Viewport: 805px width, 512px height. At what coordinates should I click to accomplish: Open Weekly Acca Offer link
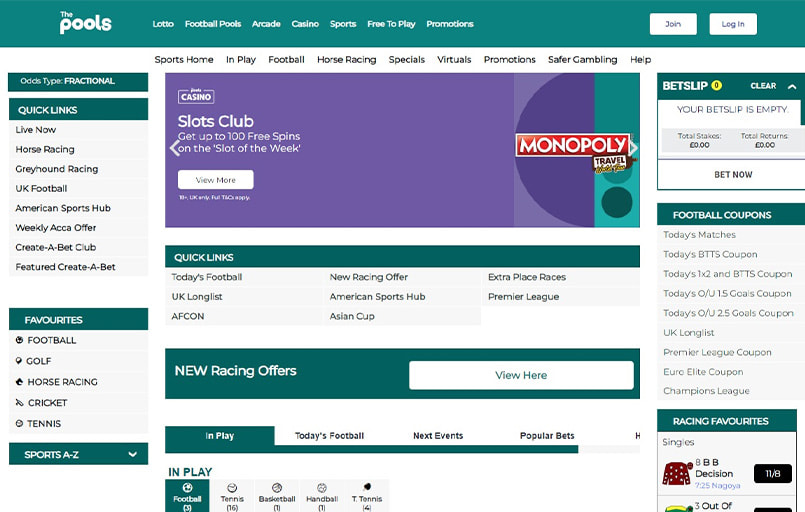click(x=79, y=227)
